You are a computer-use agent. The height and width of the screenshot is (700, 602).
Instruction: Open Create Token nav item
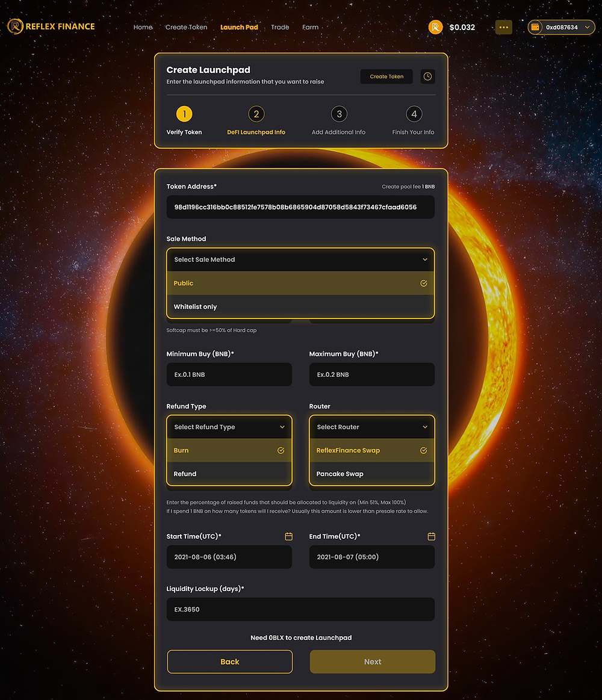(186, 27)
